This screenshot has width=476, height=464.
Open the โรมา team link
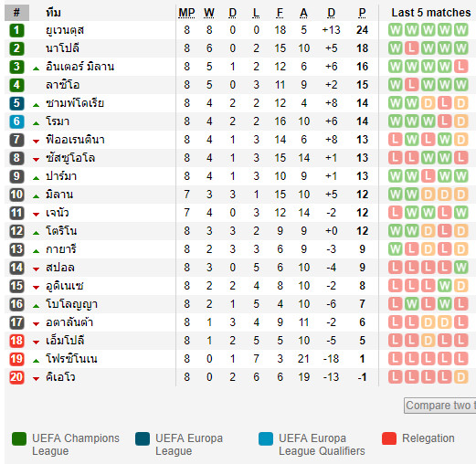(58, 121)
